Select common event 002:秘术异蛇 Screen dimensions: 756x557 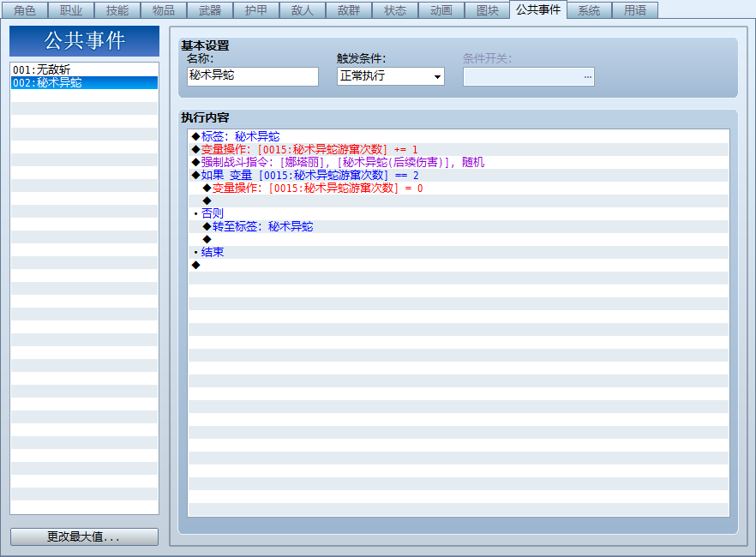[84, 83]
